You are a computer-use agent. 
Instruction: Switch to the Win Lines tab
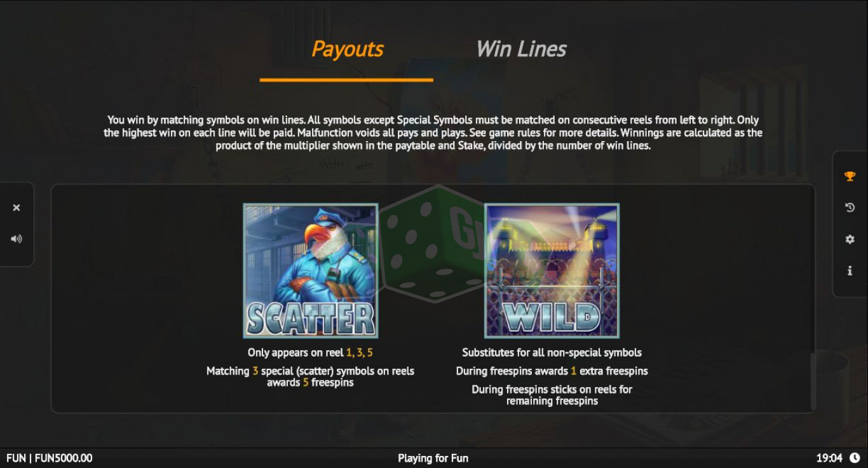click(521, 49)
